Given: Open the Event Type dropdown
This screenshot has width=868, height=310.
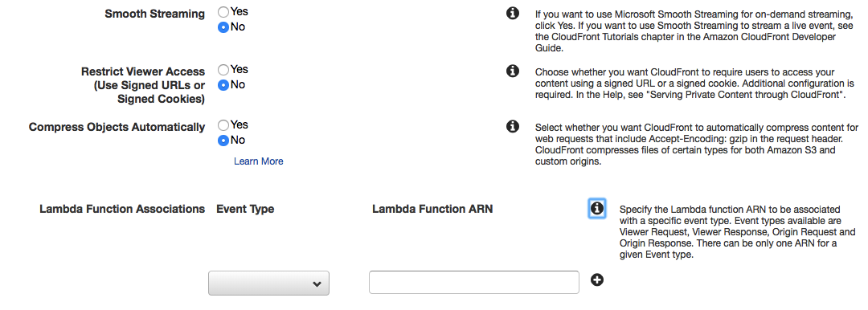Looking at the screenshot, I should click(268, 283).
